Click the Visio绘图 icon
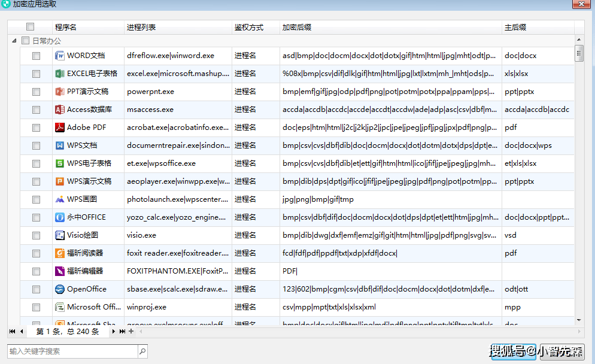The width and height of the screenshot is (595, 364). [x=60, y=235]
